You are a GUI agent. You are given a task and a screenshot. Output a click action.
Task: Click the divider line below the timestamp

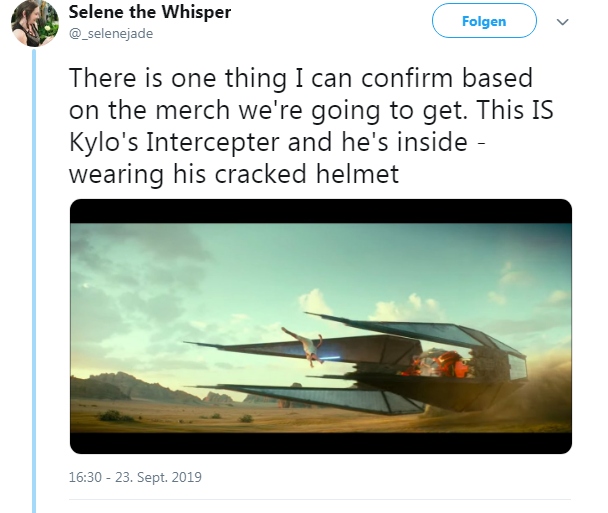coord(320,499)
